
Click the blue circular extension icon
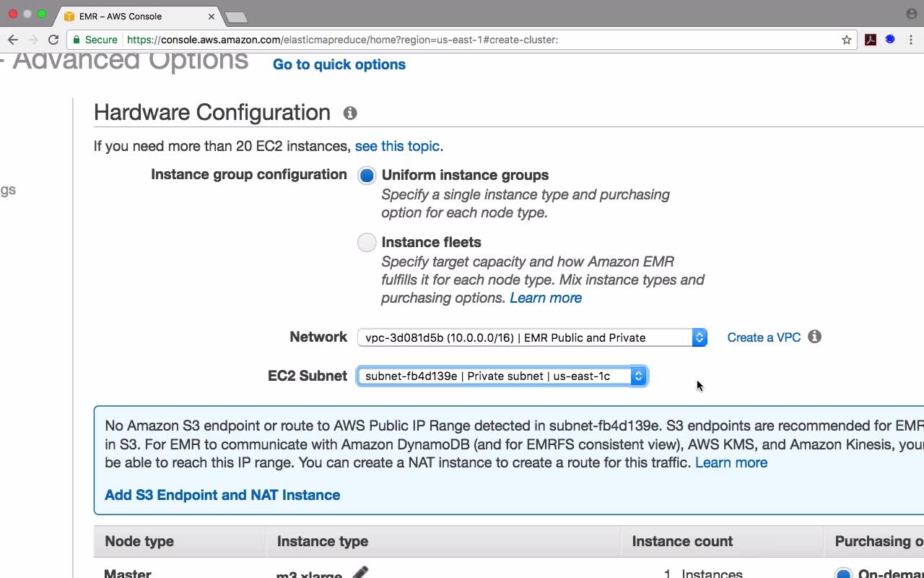tap(890, 40)
